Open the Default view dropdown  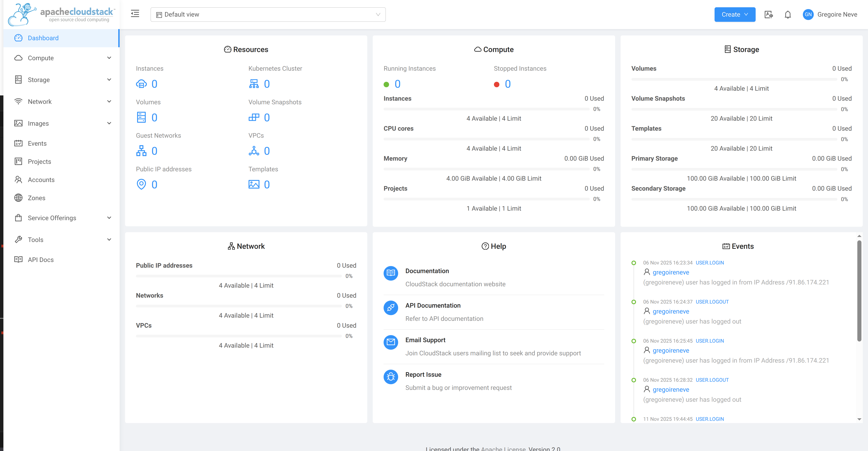point(268,15)
